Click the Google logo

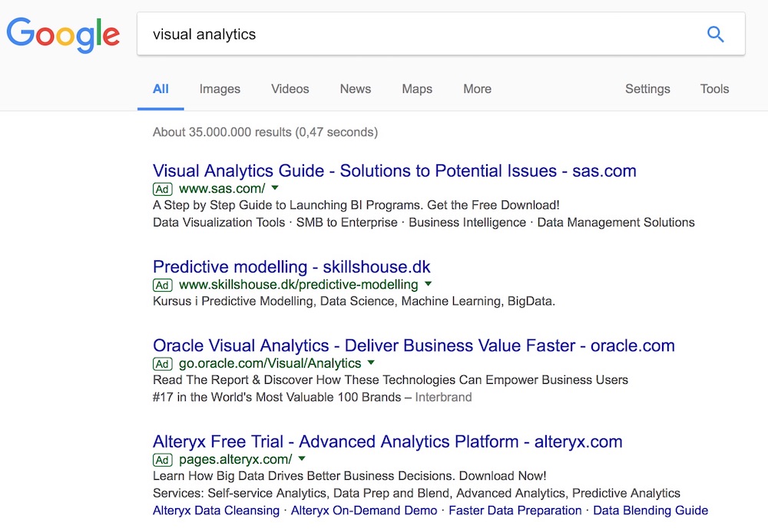point(63,35)
